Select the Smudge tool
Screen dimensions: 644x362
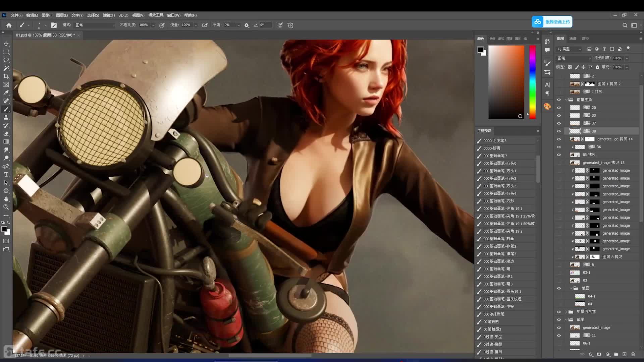coord(6,150)
